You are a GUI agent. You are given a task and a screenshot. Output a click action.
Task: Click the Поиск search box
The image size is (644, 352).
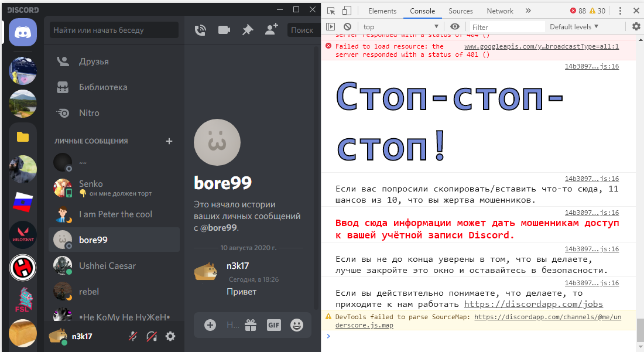tap(303, 30)
